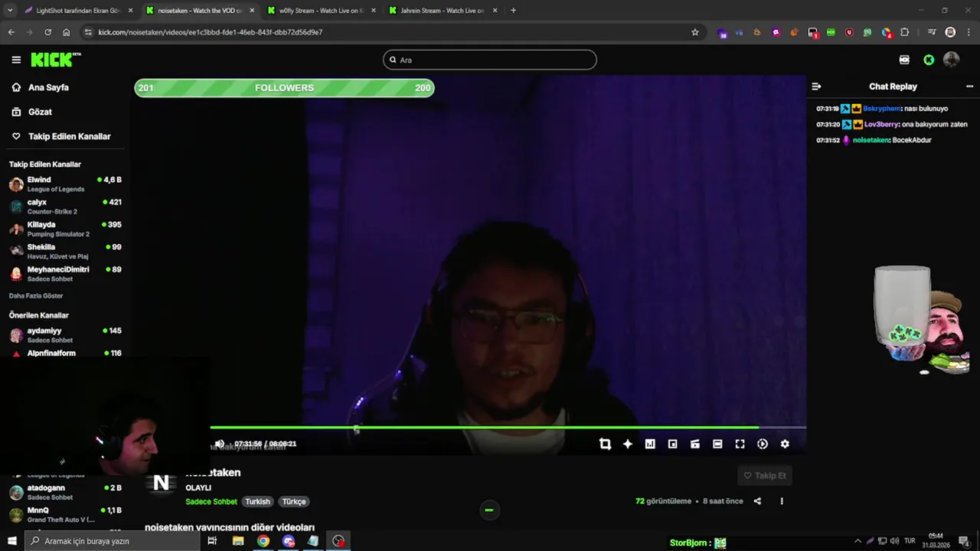Open the green K icon in header
This screenshot has width=980, height=551.
(929, 60)
